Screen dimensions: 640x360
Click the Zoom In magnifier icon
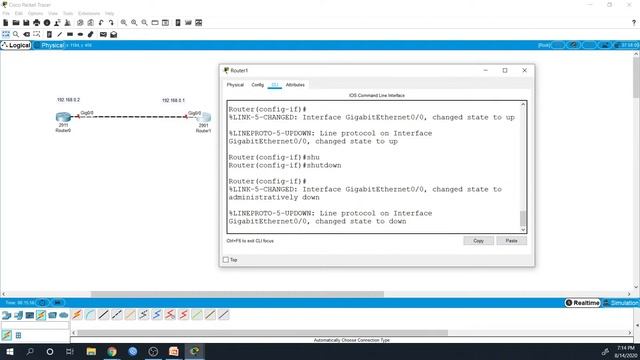[124, 23]
